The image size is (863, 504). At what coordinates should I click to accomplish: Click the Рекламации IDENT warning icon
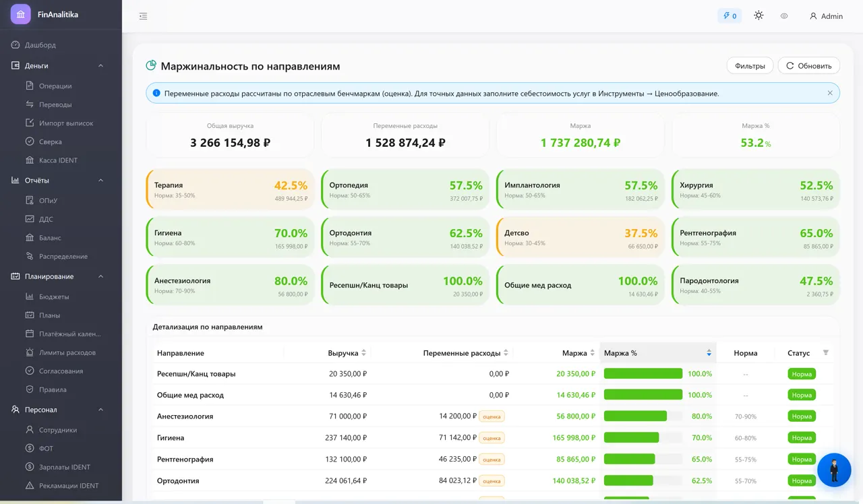[x=30, y=486]
